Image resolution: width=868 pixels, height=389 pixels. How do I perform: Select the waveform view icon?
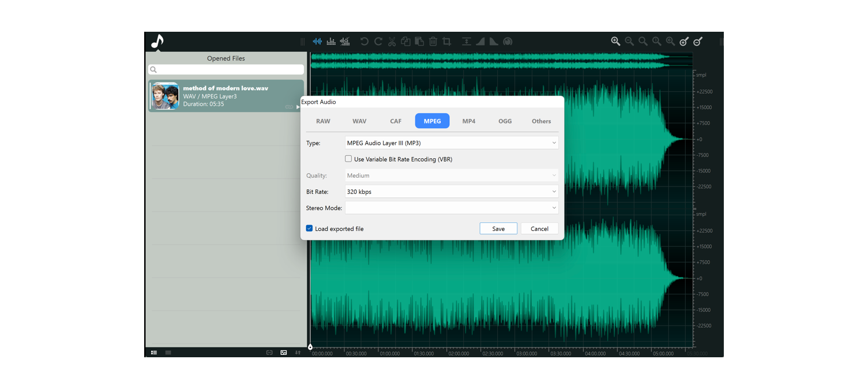(317, 41)
